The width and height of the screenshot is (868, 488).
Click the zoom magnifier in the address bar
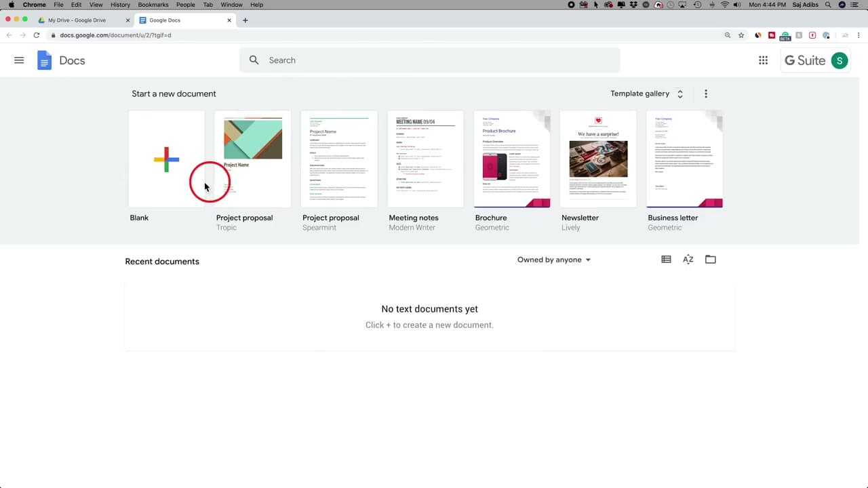[x=728, y=35]
